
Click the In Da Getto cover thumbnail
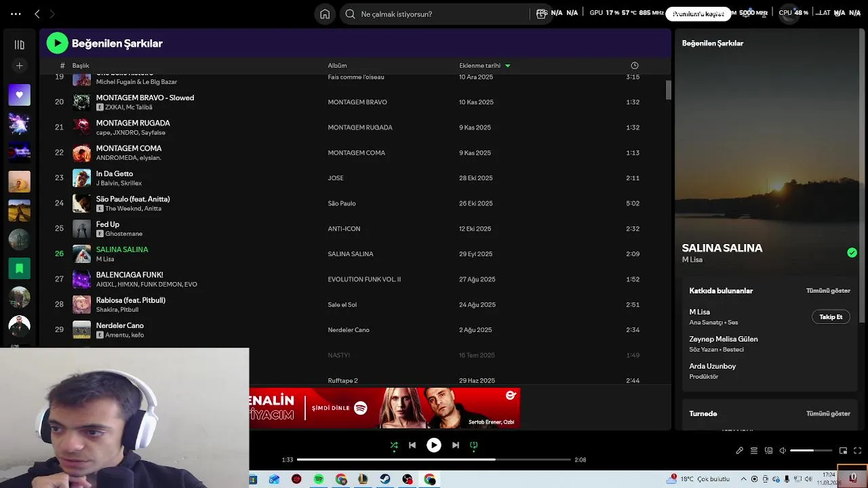tap(81, 178)
